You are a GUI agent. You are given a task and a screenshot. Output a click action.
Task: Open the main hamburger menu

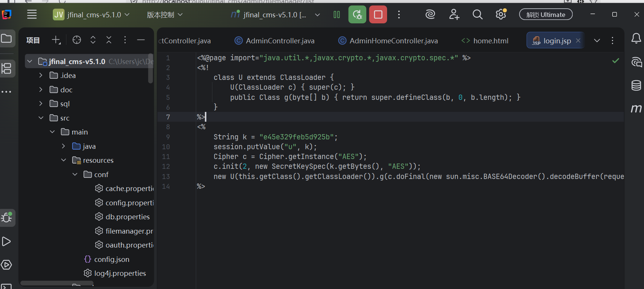32,15
